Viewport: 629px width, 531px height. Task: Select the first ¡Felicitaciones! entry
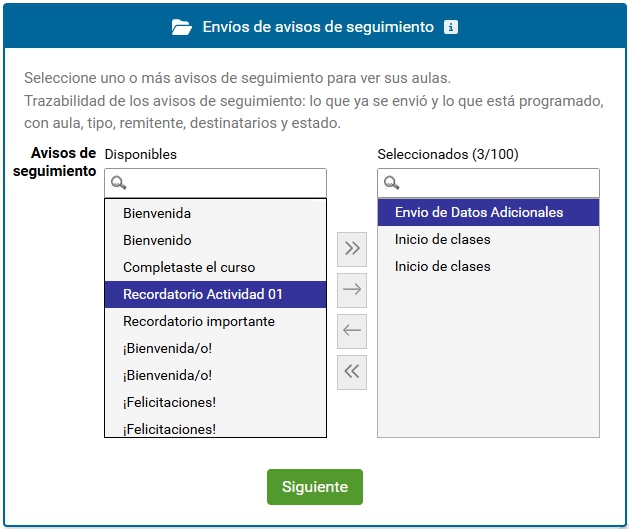[215, 402]
